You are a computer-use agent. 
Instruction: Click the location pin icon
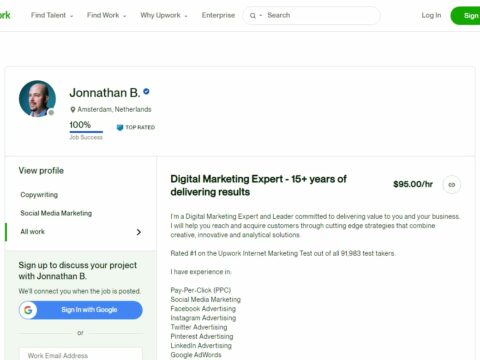(x=73, y=109)
